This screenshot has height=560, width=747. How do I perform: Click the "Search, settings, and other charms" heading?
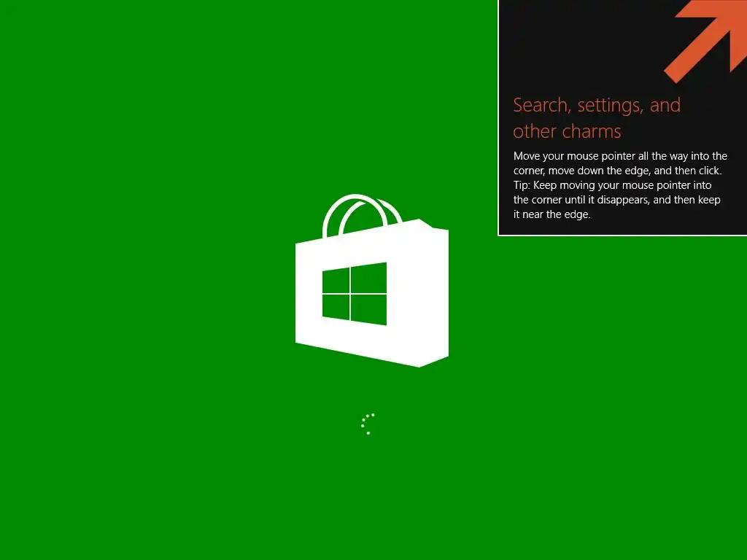[x=597, y=118]
